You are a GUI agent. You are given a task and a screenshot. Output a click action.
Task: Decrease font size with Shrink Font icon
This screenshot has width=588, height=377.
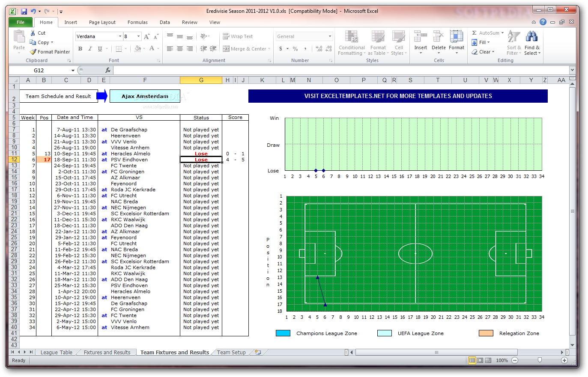coord(156,36)
